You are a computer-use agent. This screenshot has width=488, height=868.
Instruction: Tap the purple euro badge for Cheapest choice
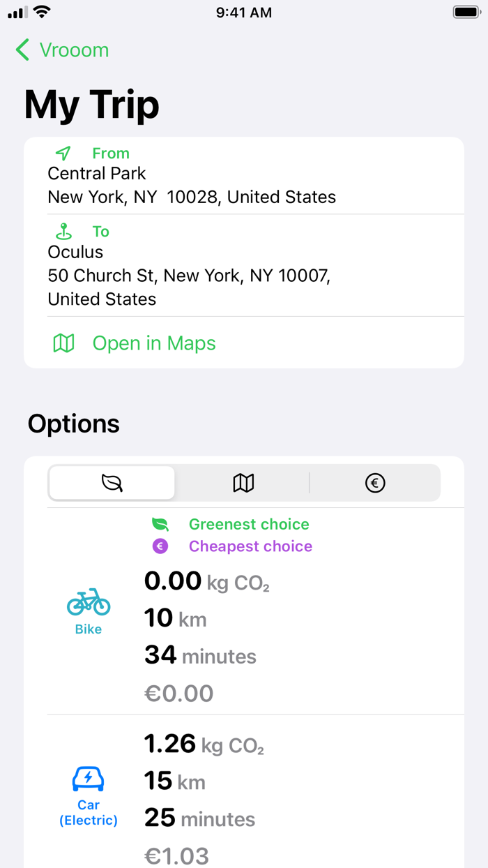pyautogui.click(x=160, y=546)
